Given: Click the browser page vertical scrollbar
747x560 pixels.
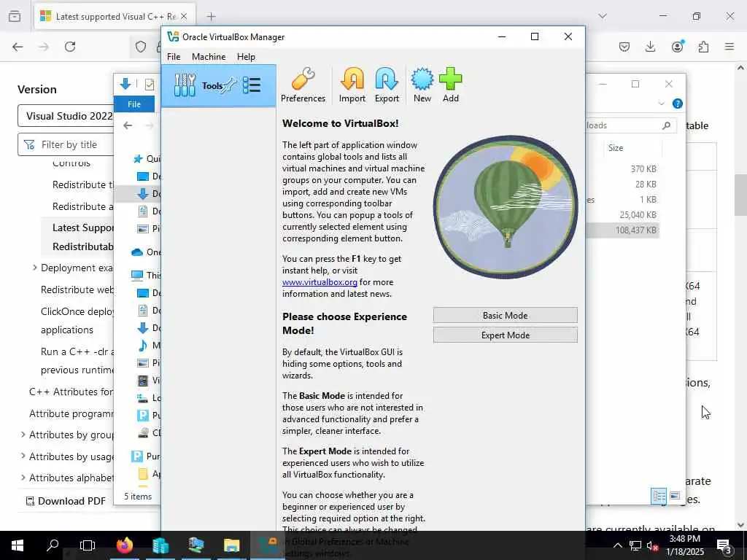Looking at the screenshot, I should point(740,195).
